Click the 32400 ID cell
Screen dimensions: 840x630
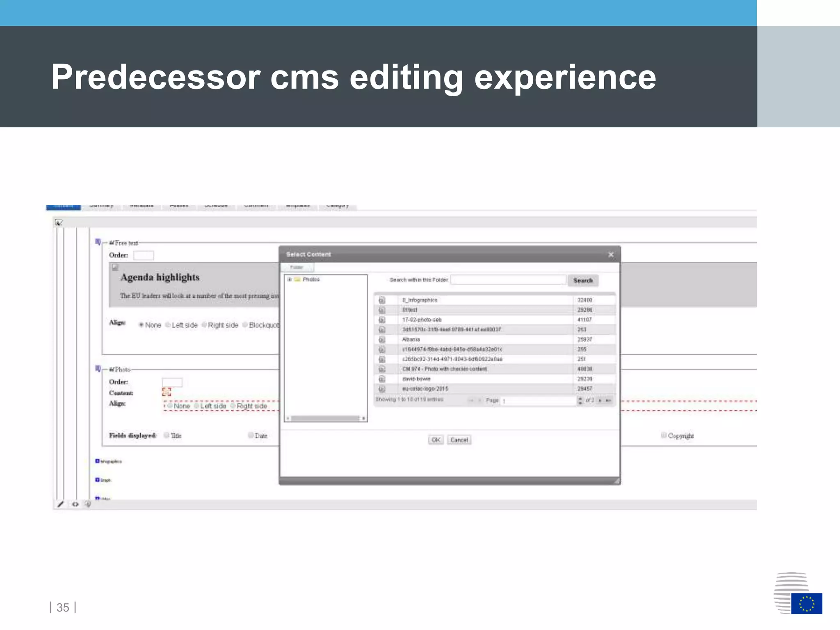(585, 300)
